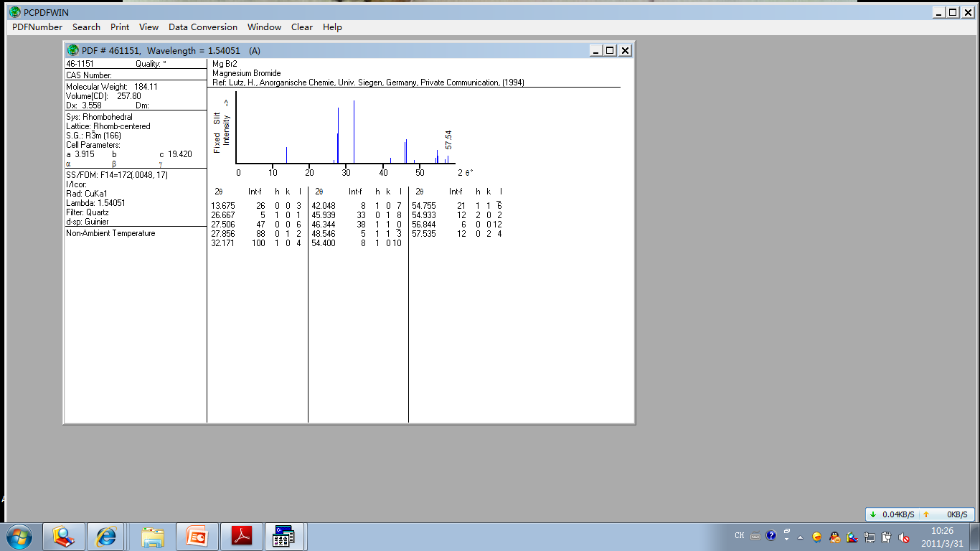Click the 2θ value 46.344

(323, 225)
